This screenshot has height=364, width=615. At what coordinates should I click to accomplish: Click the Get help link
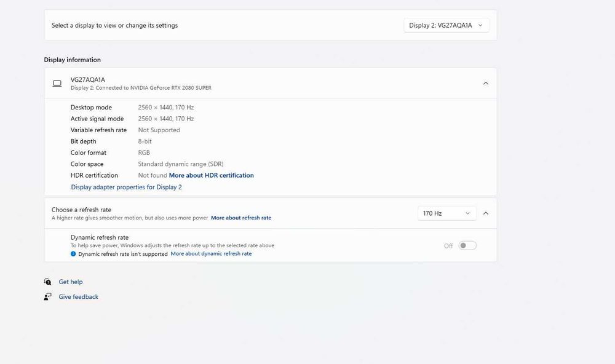point(71,282)
